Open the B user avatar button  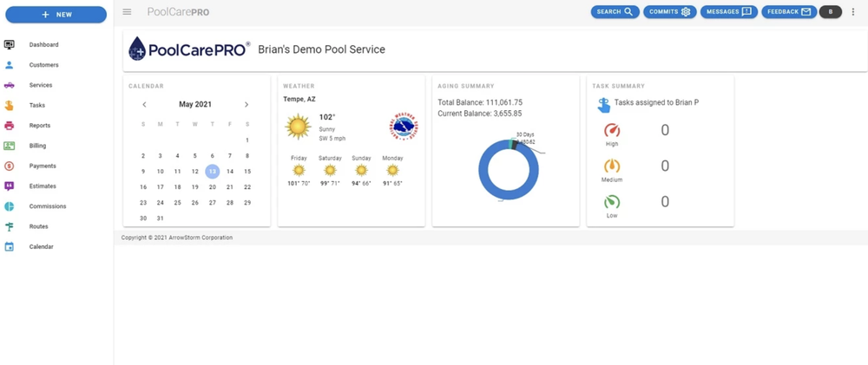tap(831, 11)
